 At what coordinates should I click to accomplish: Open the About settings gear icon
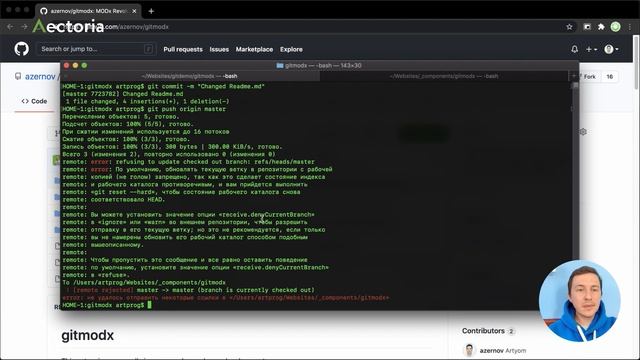(x=583, y=132)
